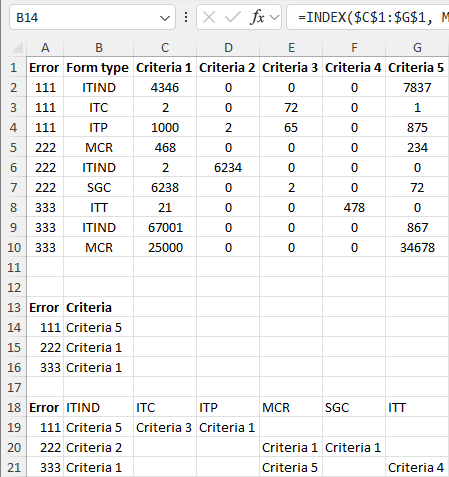Click 'Criteria 1' cell in row 15

(99, 348)
